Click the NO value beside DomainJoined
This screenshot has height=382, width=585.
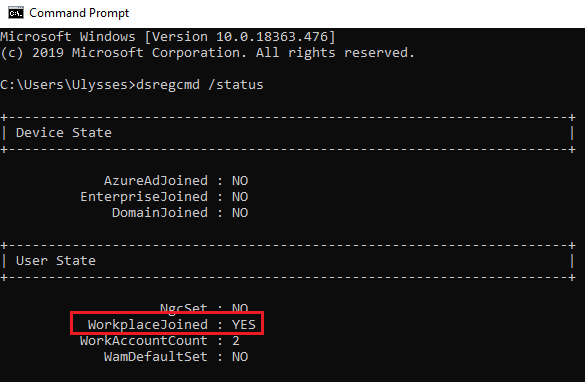tap(240, 213)
